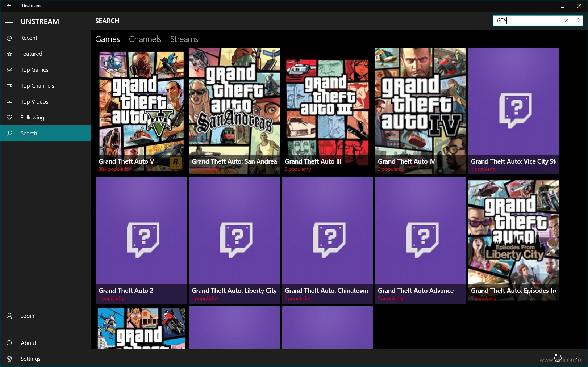Click the About info icon
The image size is (588, 367).
point(9,343)
